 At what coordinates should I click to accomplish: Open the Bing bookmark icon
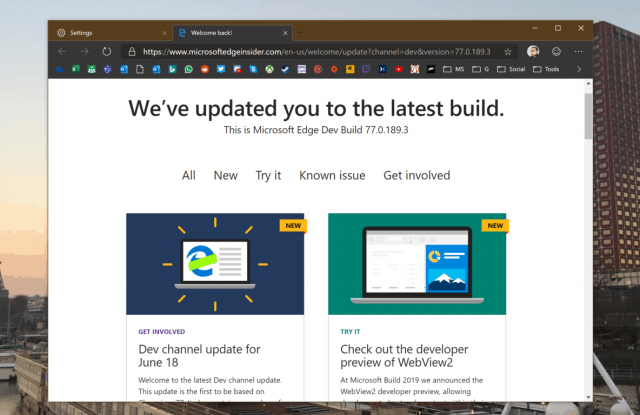172,69
